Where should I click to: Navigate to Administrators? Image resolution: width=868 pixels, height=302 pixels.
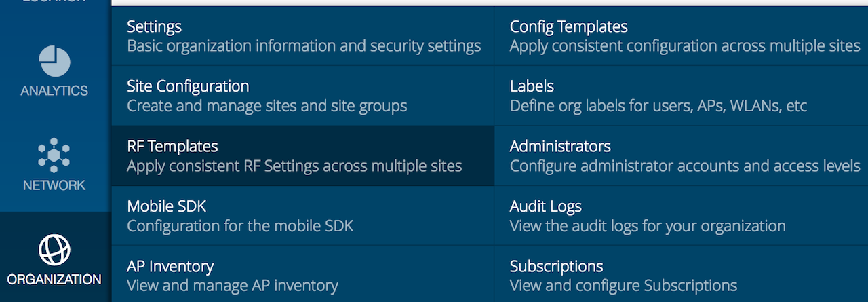click(560, 146)
